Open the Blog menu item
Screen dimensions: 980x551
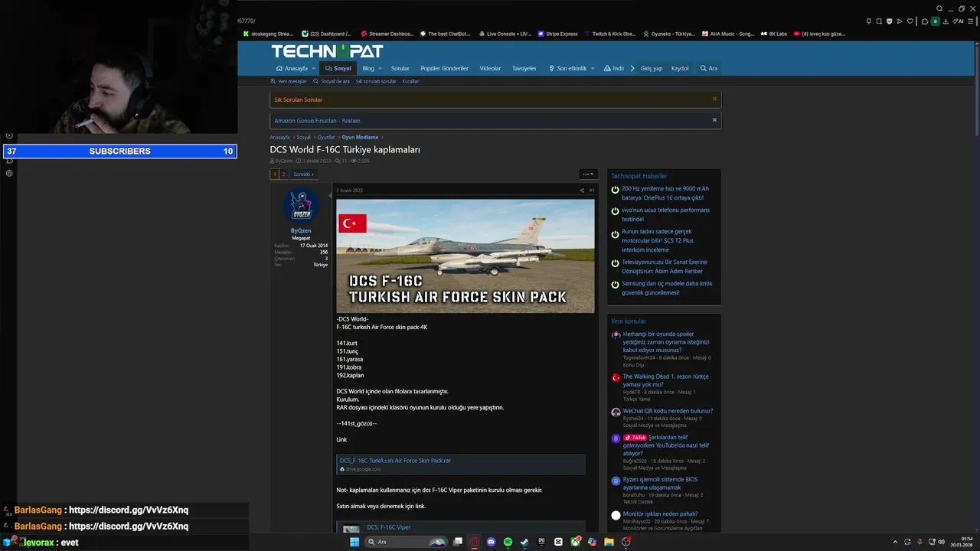point(368,68)
